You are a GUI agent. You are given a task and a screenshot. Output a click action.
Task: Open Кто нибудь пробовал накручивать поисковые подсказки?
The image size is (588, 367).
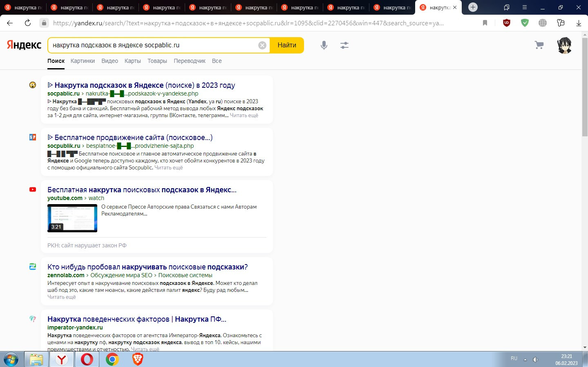pyautogui.click(x=148, y=267)
